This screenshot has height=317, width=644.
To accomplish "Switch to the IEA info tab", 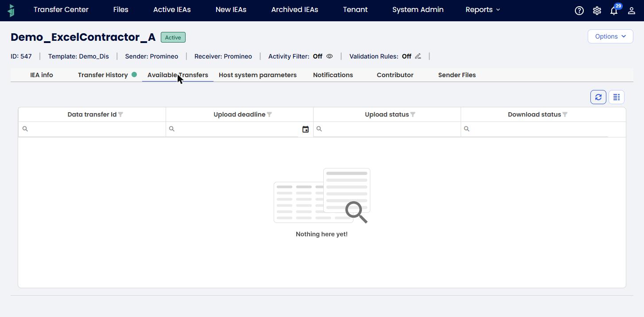I will (x=42, y=75).
